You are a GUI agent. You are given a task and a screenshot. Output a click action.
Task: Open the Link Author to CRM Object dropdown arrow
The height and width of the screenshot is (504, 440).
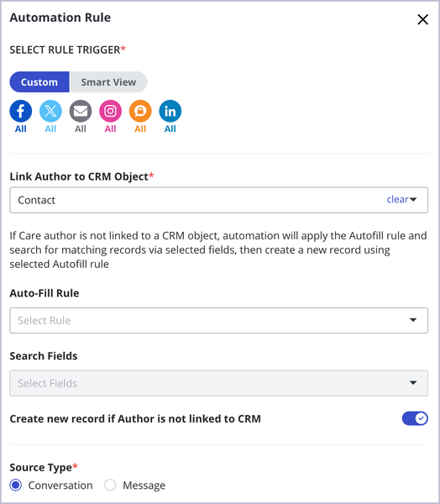pyautogui.click(x=413, y=200)
